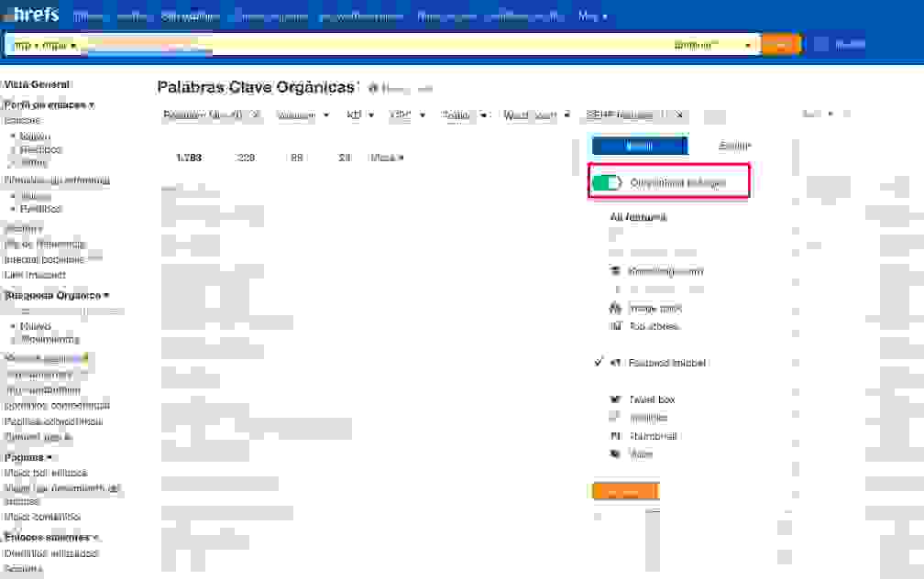Viewport: 924px width, 579px height.
Task: Open the Volume filter dropdown
Action: tap(302, 115)
